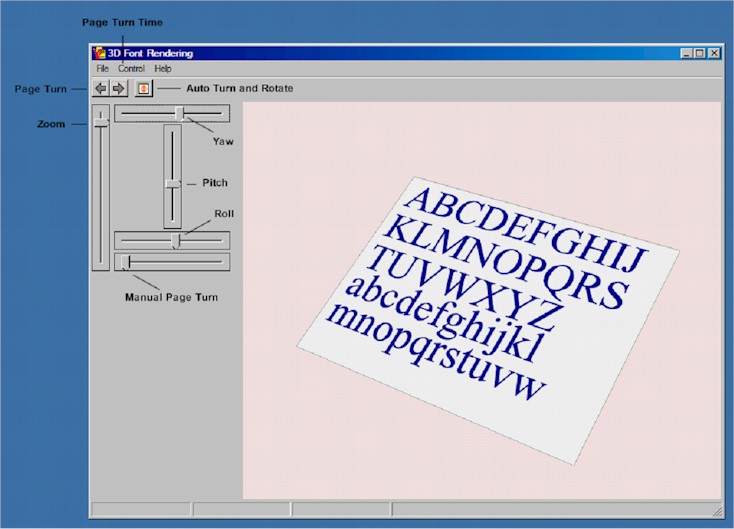734x529 pixels.
Task: Click the Yaw horizontal slider thumb
Action: pos(179,113)
